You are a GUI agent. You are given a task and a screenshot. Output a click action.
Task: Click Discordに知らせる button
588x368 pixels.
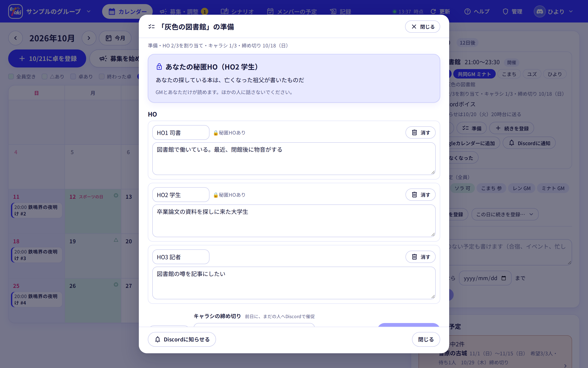[x=182, y=339]
